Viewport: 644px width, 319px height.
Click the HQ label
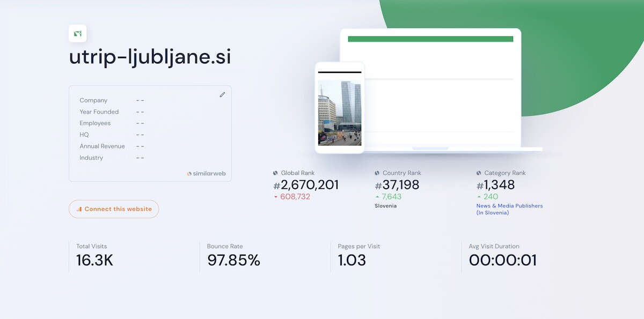point(84,135)
